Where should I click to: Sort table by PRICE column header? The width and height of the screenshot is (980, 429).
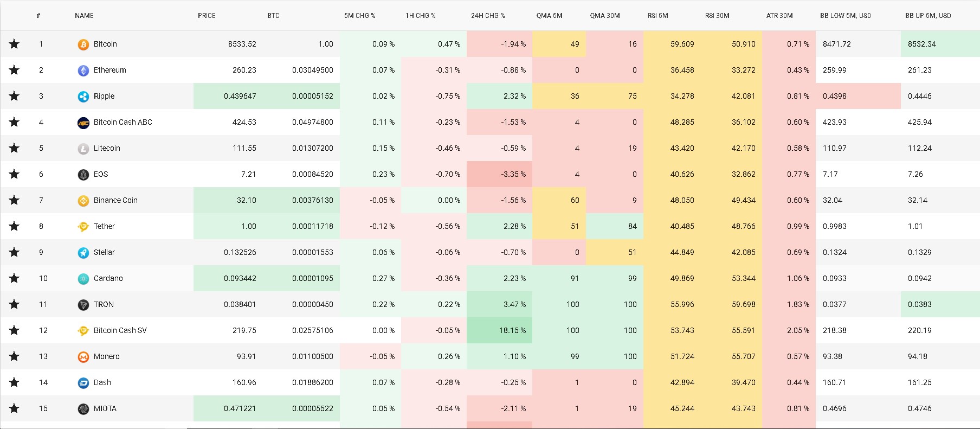point(207,16)
